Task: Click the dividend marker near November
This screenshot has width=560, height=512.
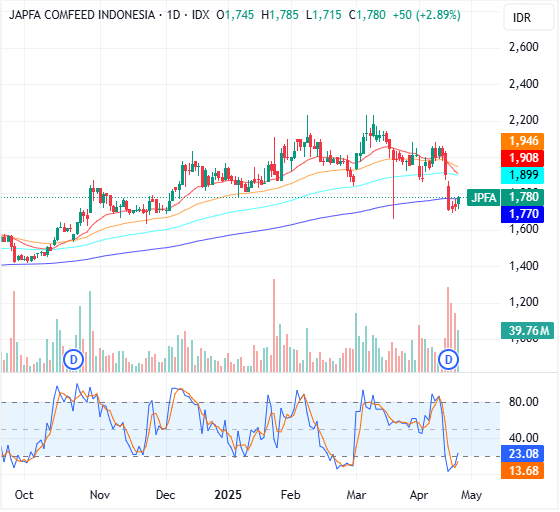Action: tap(74, 360)
